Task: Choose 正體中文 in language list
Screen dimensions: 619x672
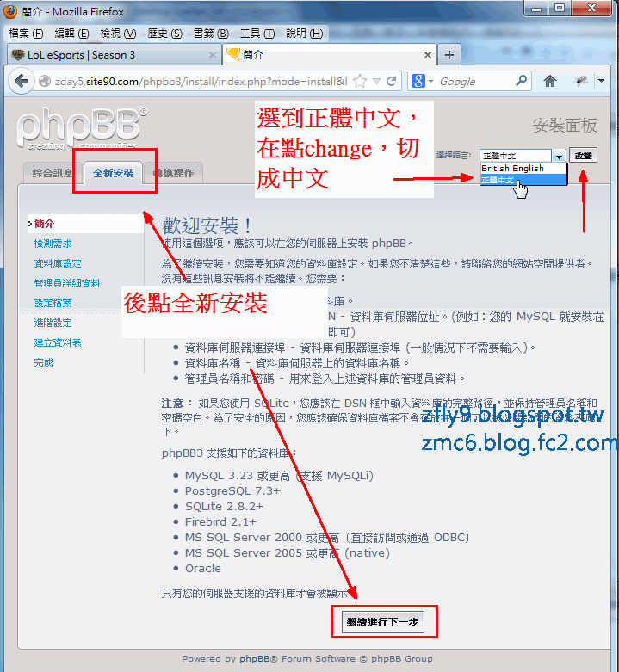Action: (x=523, y=180)
